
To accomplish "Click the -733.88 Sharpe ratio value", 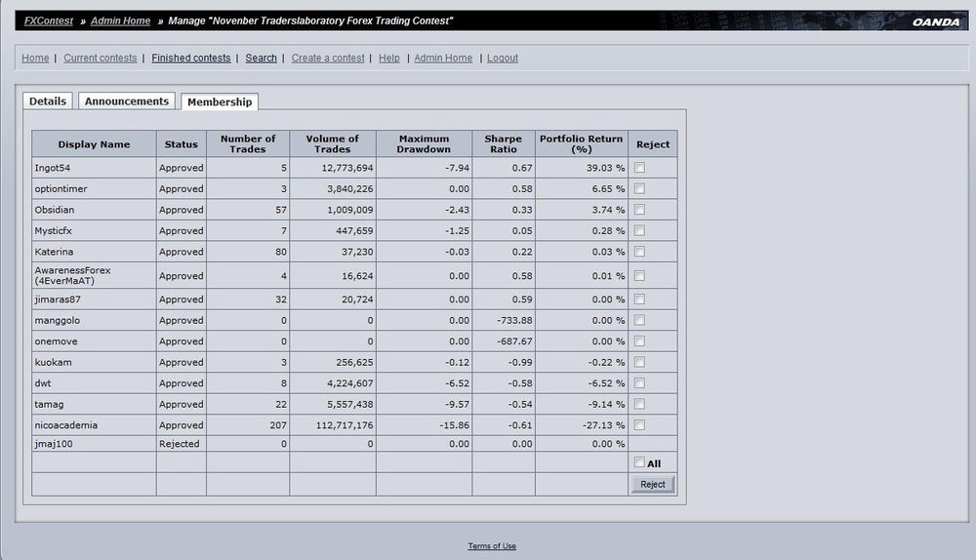I will 514,320.
